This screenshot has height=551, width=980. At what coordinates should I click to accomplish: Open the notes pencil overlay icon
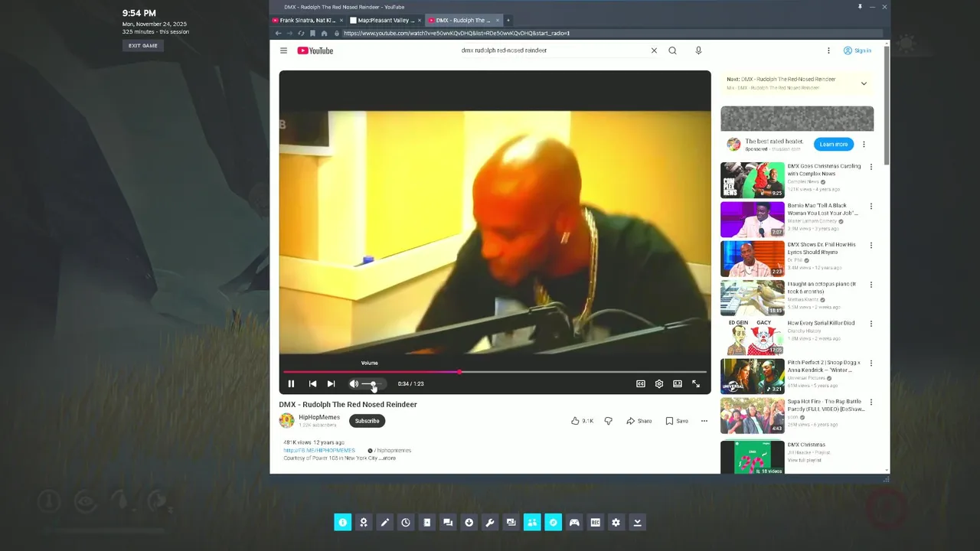pos(385,523)
